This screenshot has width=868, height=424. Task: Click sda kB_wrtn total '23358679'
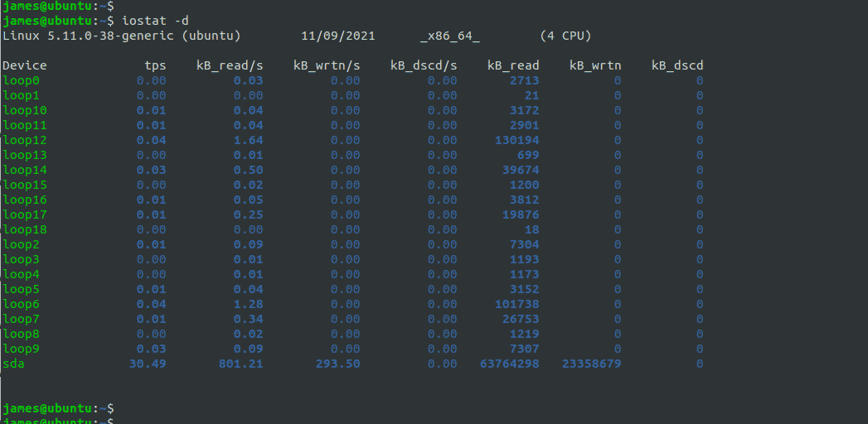pyautogui.click(x=591, y=364)
